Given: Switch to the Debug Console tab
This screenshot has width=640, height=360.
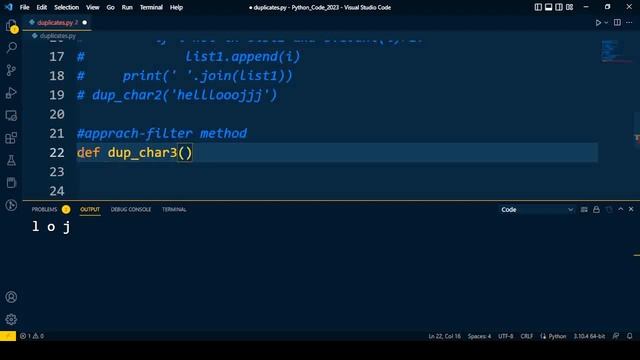Looking at the screenshot, I should coord(131,209).
